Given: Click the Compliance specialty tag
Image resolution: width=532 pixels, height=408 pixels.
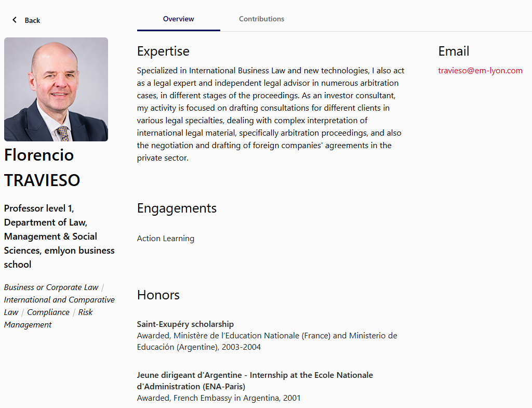Looking at the screenshot, I should point(48,312).
